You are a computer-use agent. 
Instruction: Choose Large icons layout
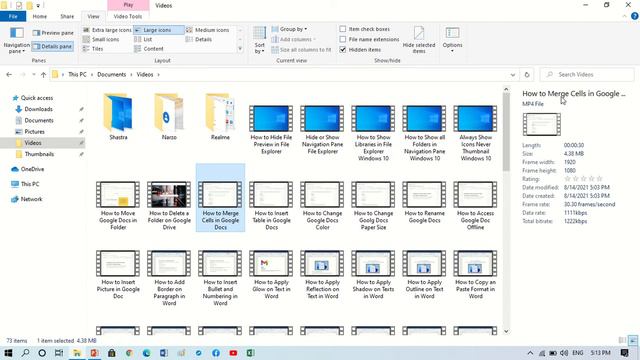click(x=158, y=30)
